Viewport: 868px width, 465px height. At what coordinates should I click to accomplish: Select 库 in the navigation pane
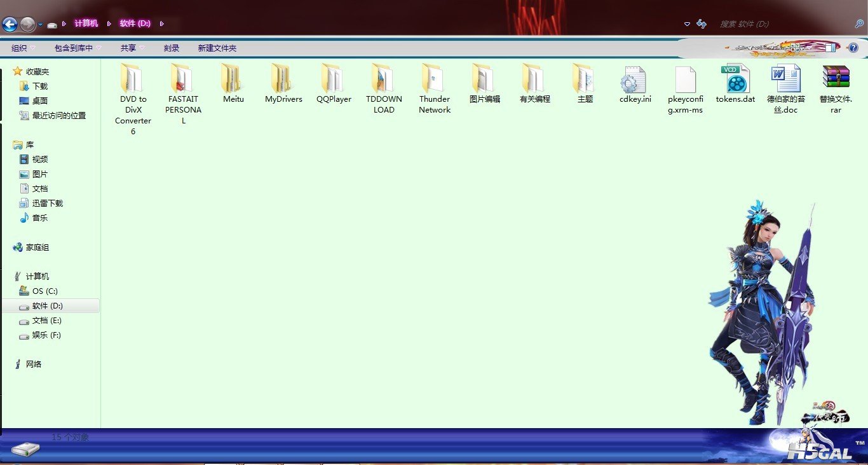click(24, 144)
